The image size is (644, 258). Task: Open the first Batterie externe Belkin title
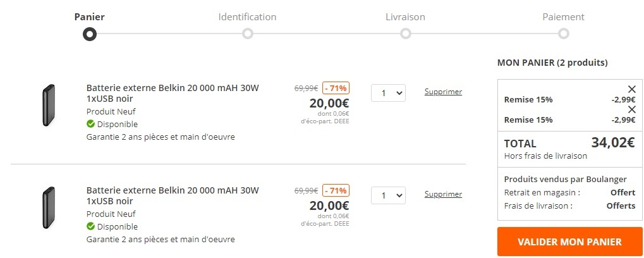tap(173, 93)
